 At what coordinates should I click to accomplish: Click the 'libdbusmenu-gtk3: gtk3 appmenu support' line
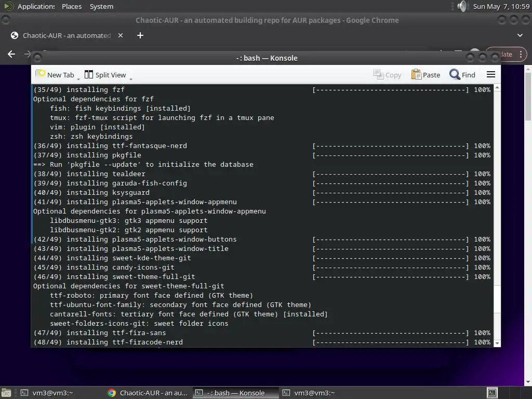[x=129, y=220]
